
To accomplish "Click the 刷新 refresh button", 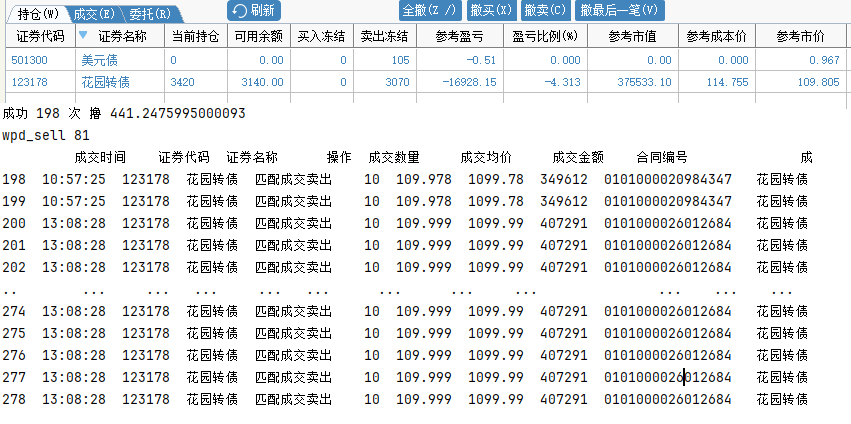I will [x=253, y=10].
